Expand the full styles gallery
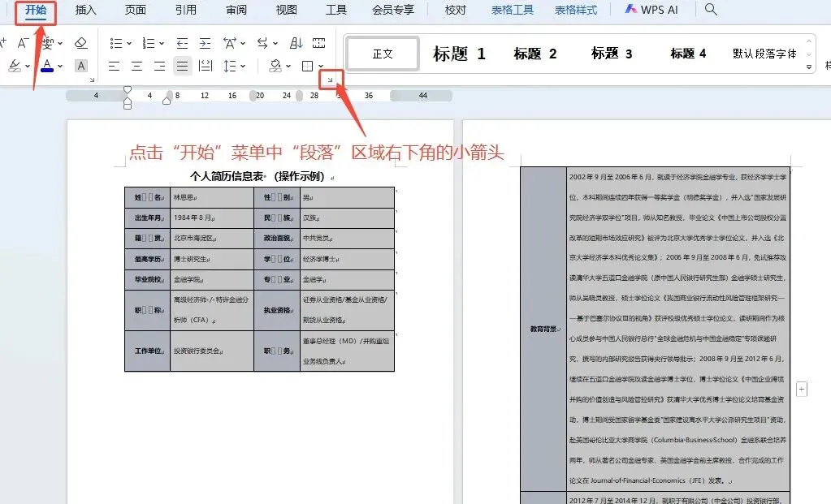This screenshot has width=831, height=504. pos(809,67)
